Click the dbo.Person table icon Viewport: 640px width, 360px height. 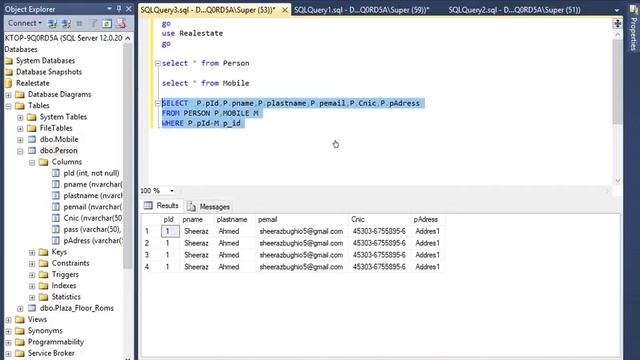coord(32,151)
